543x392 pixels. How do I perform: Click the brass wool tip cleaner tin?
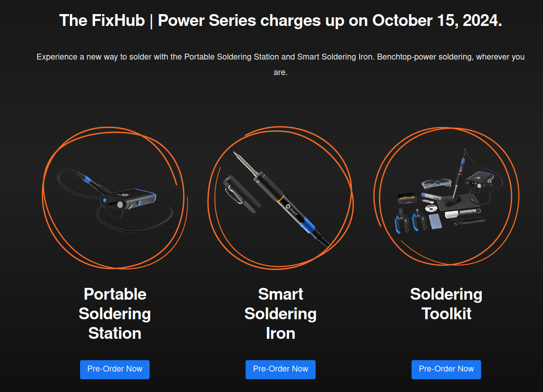pyautogui.click(x=407, y=198)
